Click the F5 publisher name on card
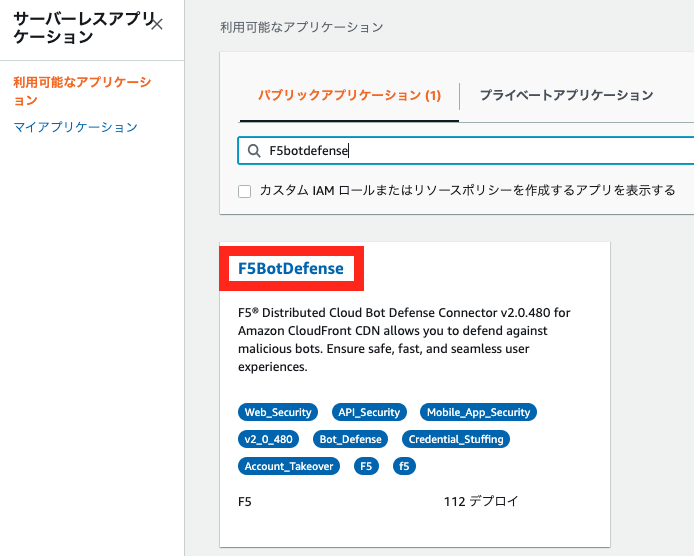 245,501
